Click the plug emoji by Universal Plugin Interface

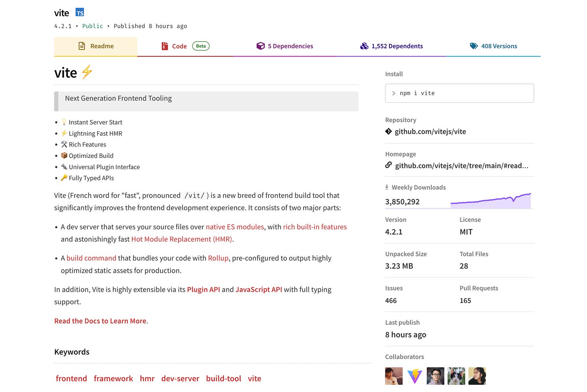point(64,166)
